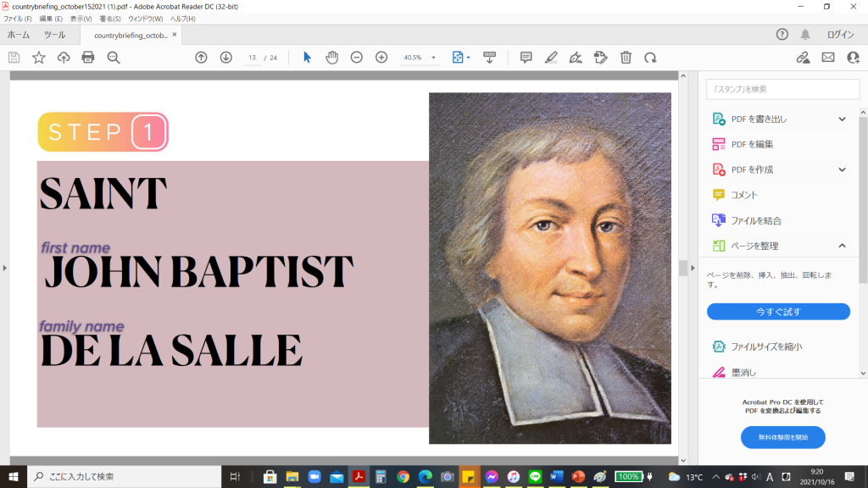Expand the PDF を書き出し section
Image resolution: width=868 pixels, height=488 pixels.
click(x=842, y=119)
